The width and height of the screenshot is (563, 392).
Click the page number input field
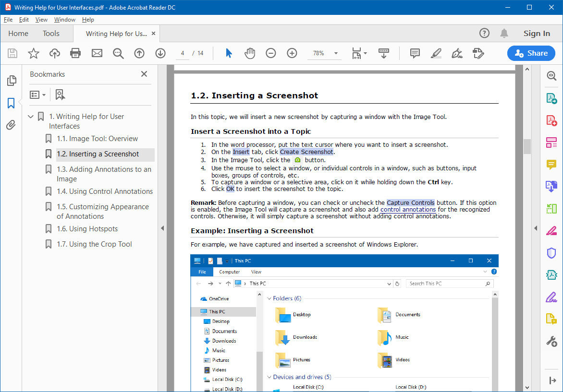tap(183, 53)
